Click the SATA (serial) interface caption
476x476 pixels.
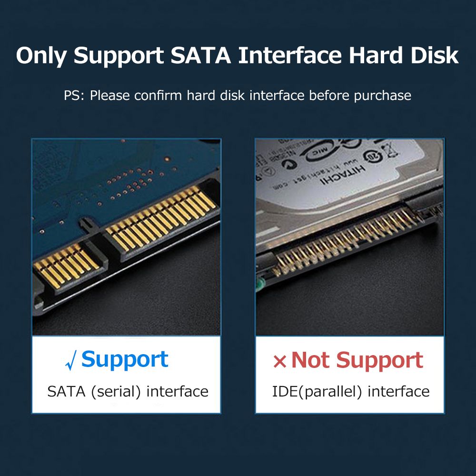pyautogui.click(x=128, y=391)
